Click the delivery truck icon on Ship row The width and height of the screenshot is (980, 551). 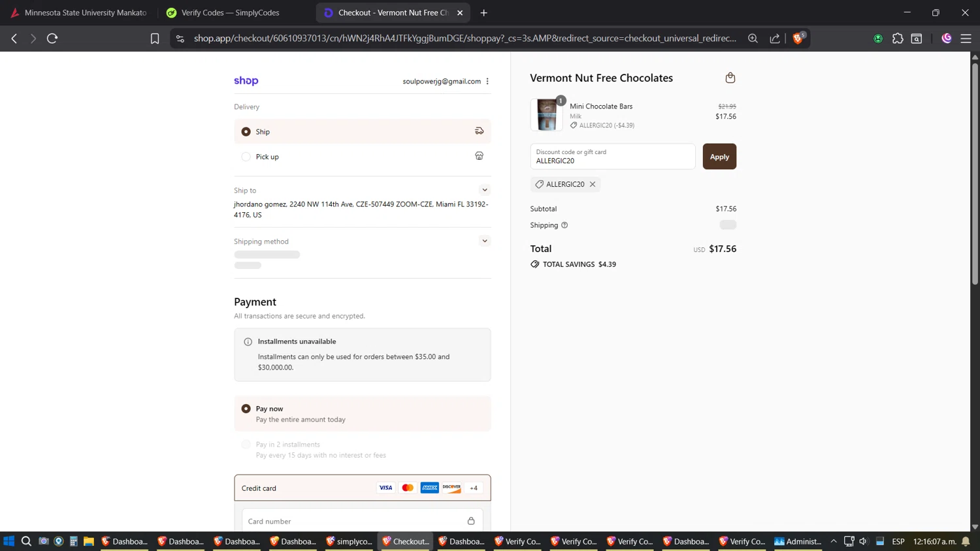click(x=479, y=131)
